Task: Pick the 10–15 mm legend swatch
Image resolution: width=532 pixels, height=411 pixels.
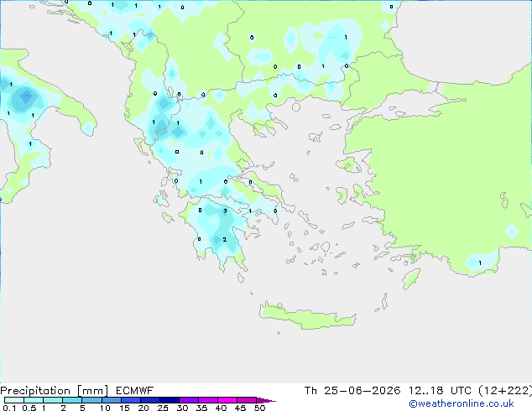Action: click(x=112, y=400)
